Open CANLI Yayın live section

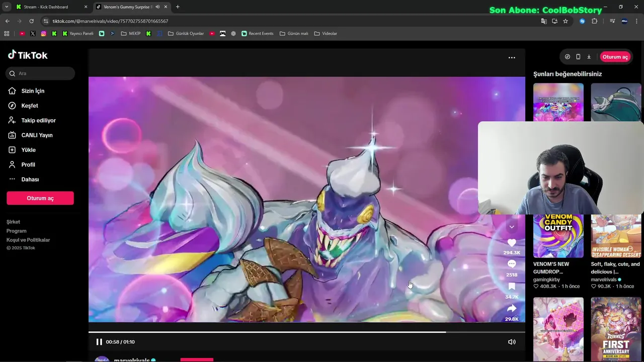pyautogui.click(x=37, y=135)
